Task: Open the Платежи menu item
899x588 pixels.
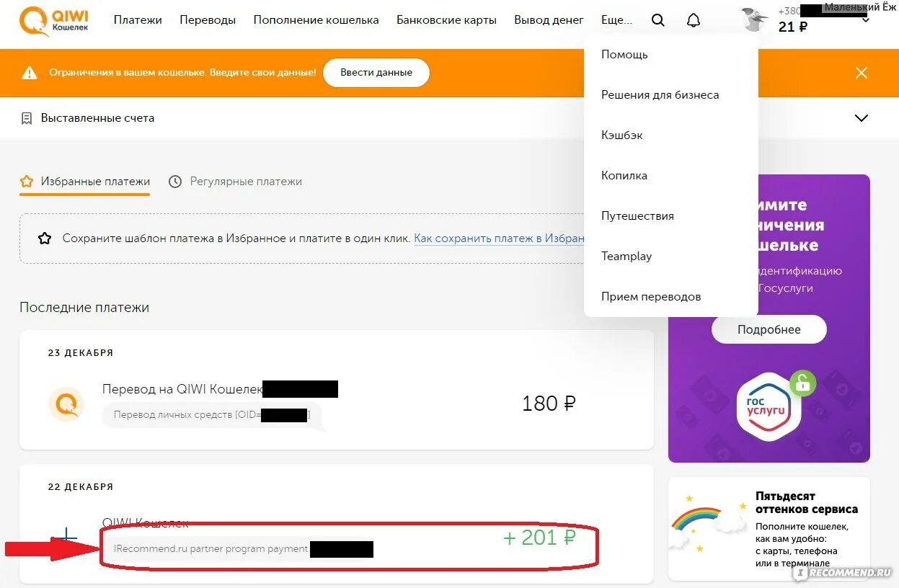Action: tap(138, 20)
